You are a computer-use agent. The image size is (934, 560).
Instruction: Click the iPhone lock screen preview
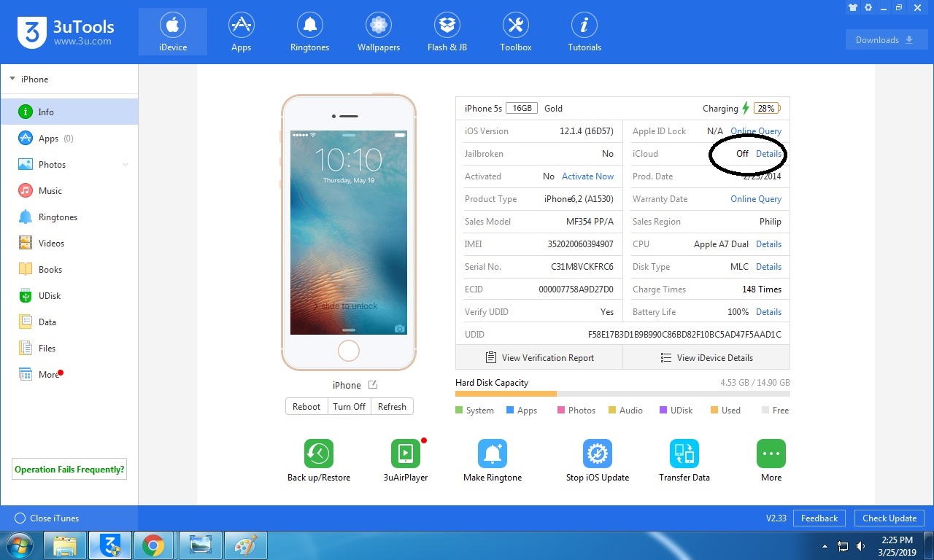pyautogui.click(x=349, y=233)
